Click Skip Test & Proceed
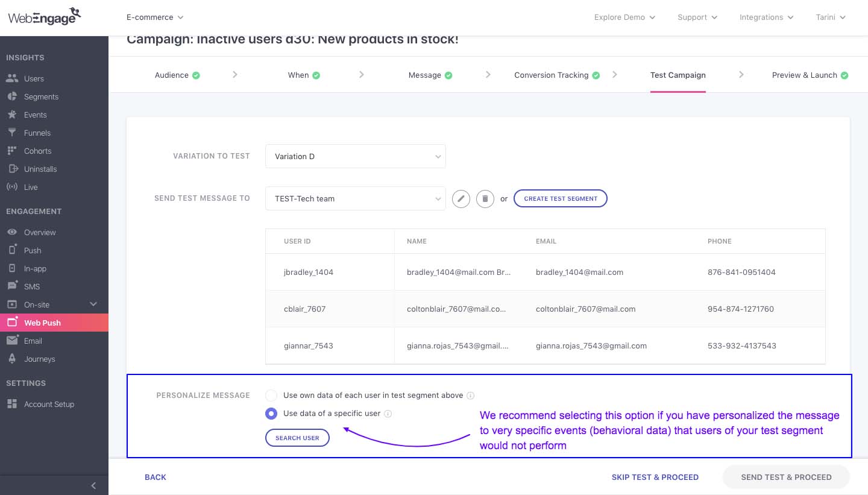 [655, 477]
